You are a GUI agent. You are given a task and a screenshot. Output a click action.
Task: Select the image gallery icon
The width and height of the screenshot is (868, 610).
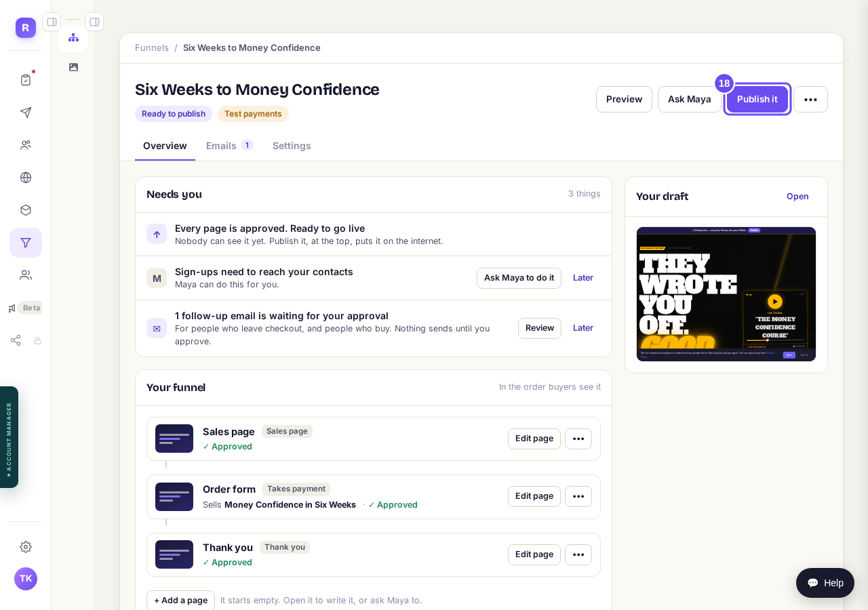(x=73, y=67)
